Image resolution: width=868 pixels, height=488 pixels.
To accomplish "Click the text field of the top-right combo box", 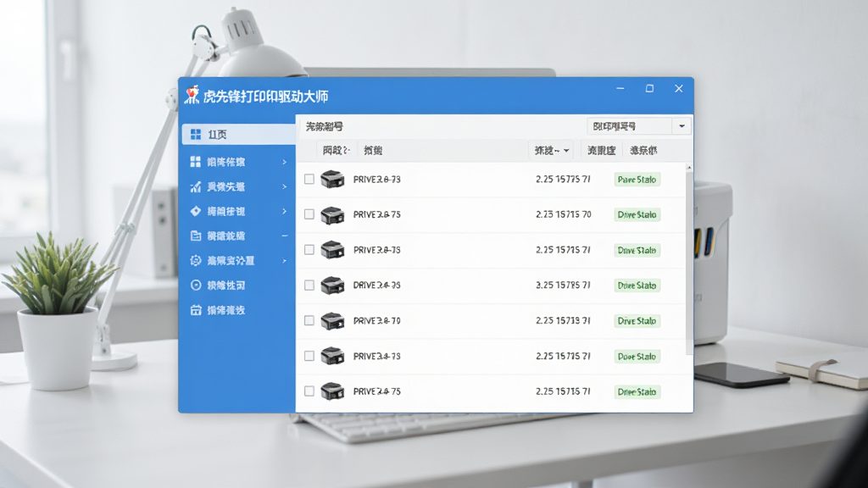I will (x=630, y=126).
